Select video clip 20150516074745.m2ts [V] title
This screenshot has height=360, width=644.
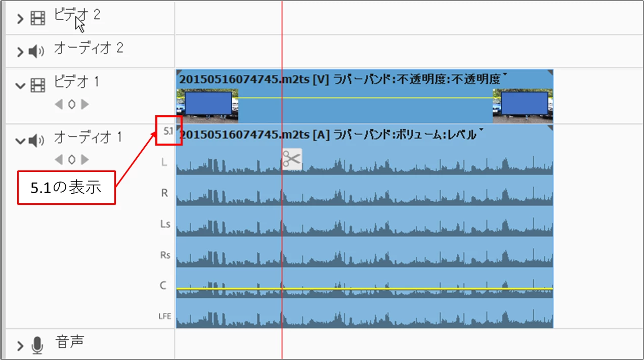point(254,79)
